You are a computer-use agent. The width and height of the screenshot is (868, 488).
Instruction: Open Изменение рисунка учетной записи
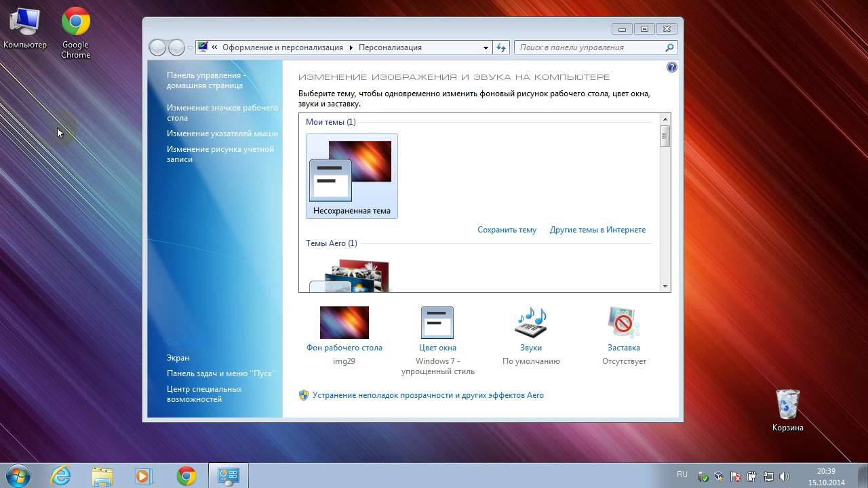220,154
